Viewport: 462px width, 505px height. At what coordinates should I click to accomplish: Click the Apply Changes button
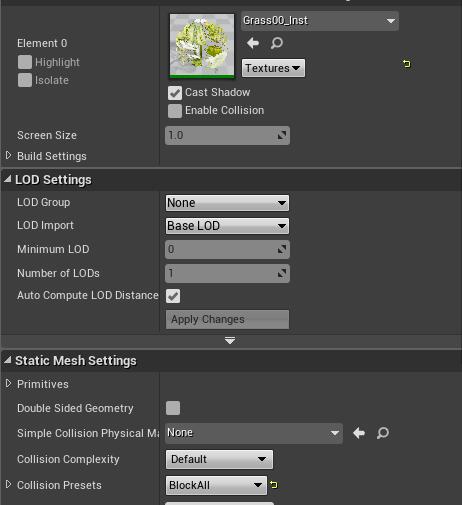227,319
